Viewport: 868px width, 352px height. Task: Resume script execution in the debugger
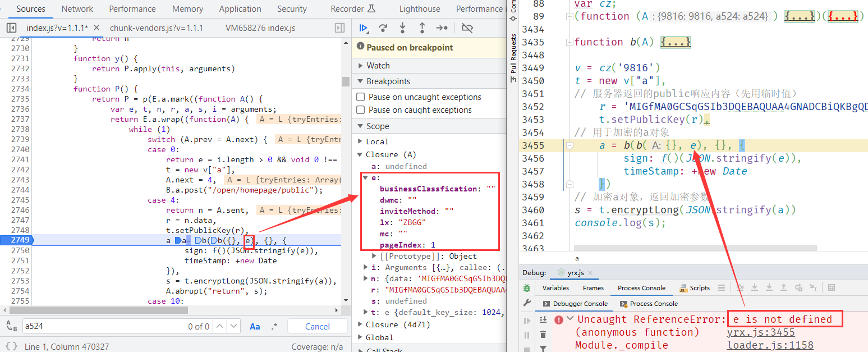[364, 28]
